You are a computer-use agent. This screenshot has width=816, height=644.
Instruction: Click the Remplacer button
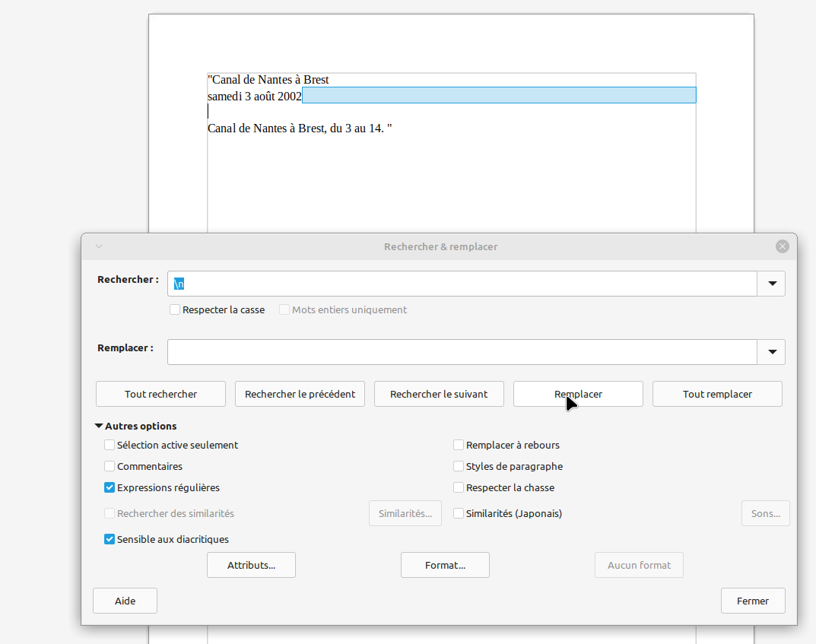[578, 394]
